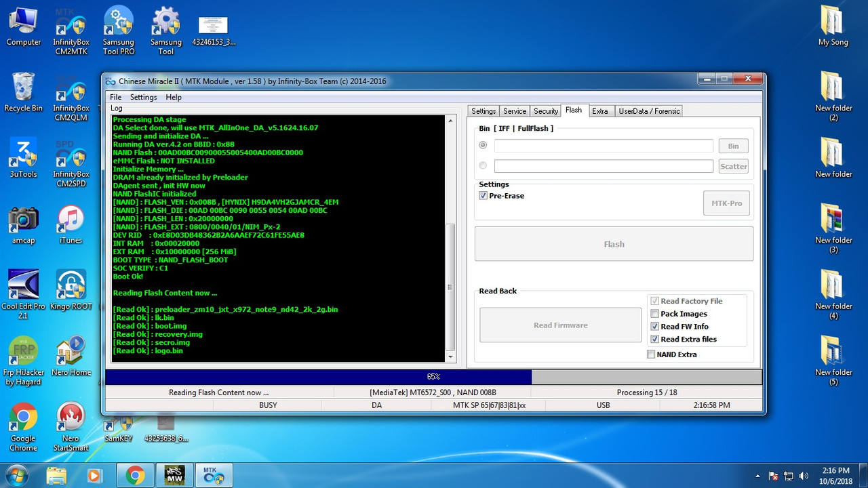
Task: Select the Bin file radio button
Action: click(484, 145)
